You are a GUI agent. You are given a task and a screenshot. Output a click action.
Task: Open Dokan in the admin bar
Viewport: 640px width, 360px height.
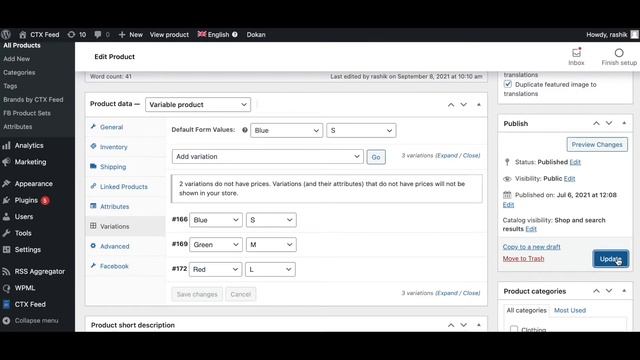click(x=256, y=35)
